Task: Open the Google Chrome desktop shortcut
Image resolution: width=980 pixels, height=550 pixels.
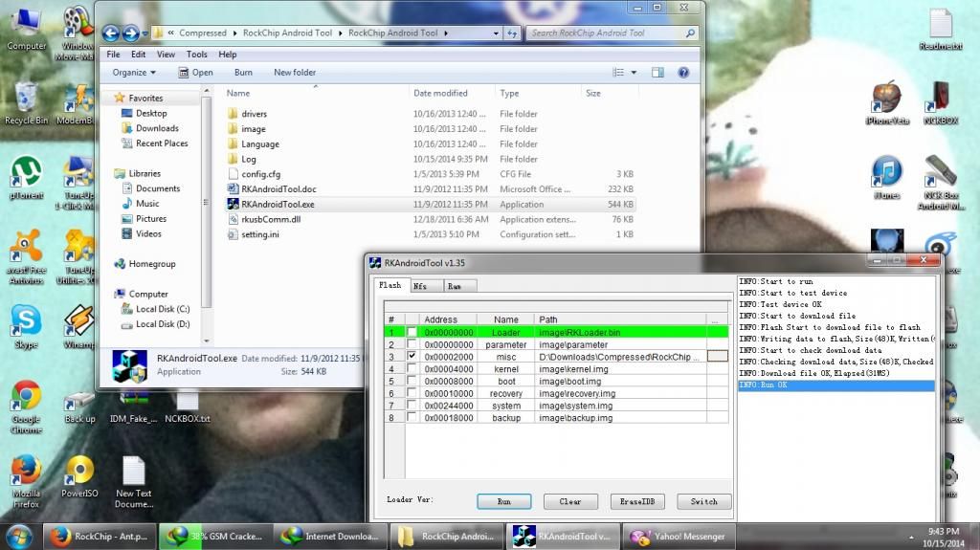Action: (x=26, y=396)
